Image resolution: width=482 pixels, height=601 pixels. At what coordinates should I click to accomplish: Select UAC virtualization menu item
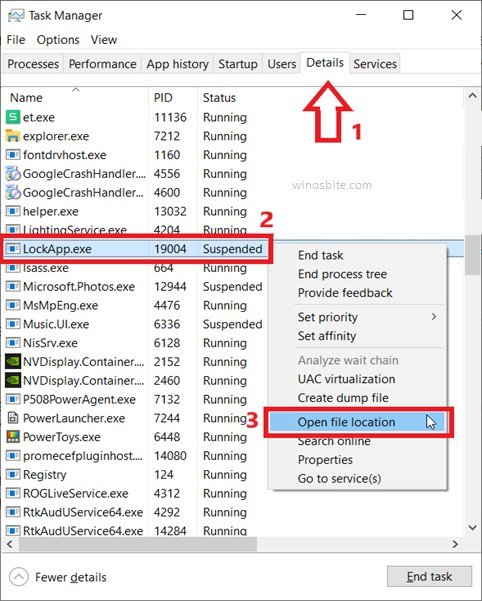pos(346,379)
